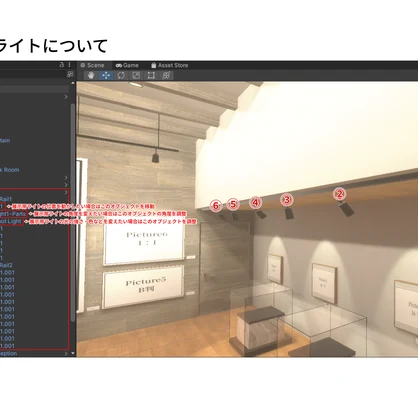
Task: Expand the arrow above the Rail1 item
Action: pos(66,192)
